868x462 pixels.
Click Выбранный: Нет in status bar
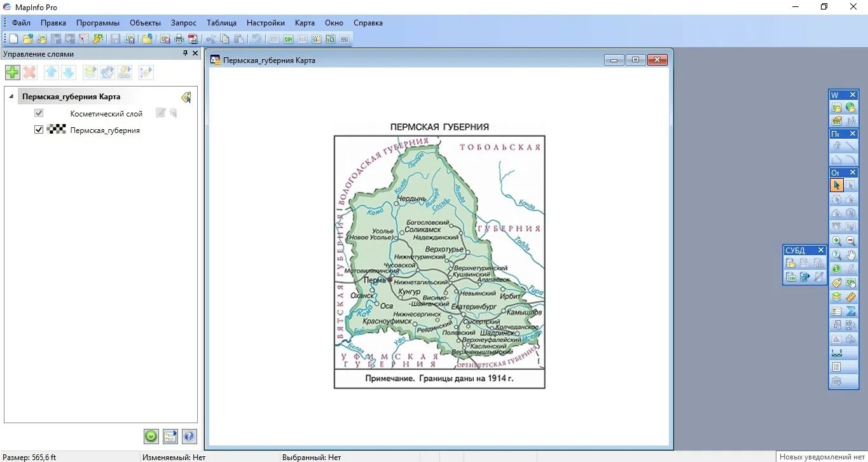[312, 457]
